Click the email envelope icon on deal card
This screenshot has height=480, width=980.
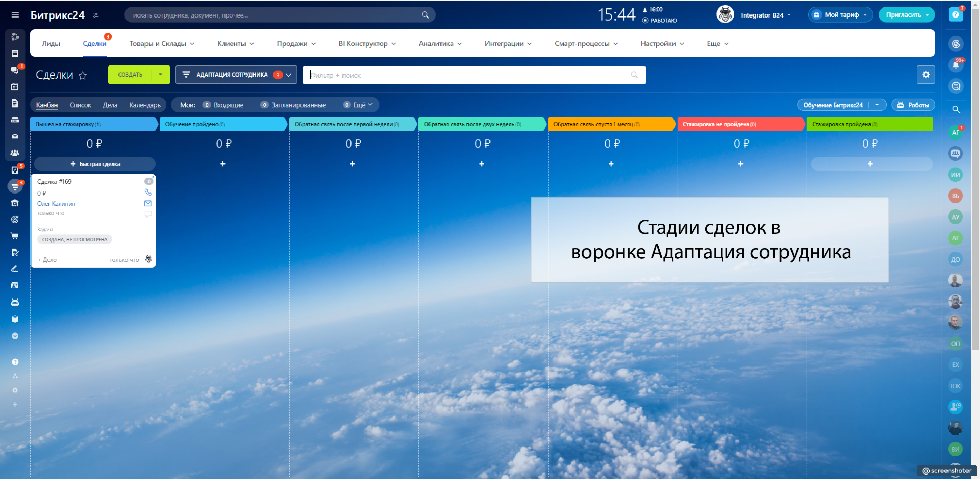(x=148, y=203)
